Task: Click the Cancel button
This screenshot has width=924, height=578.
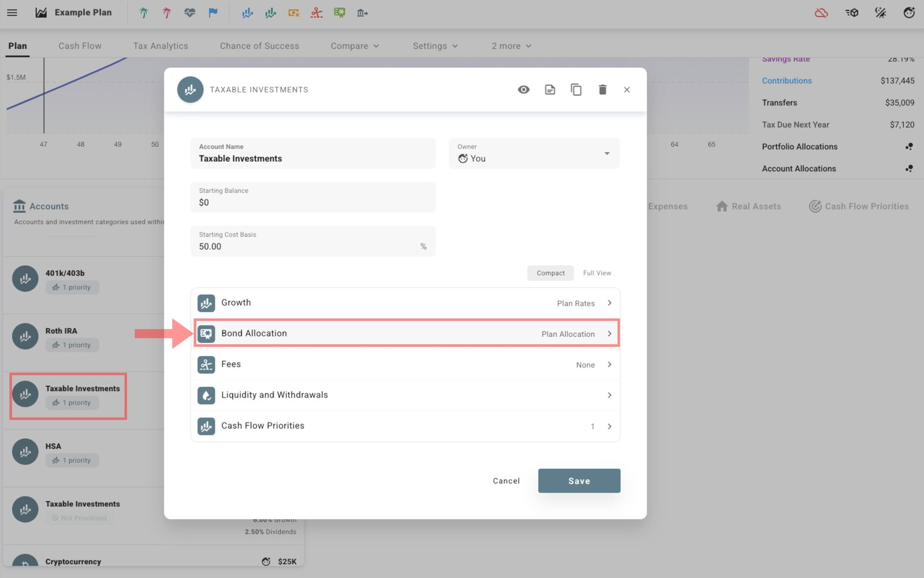Action: (506, 481)
